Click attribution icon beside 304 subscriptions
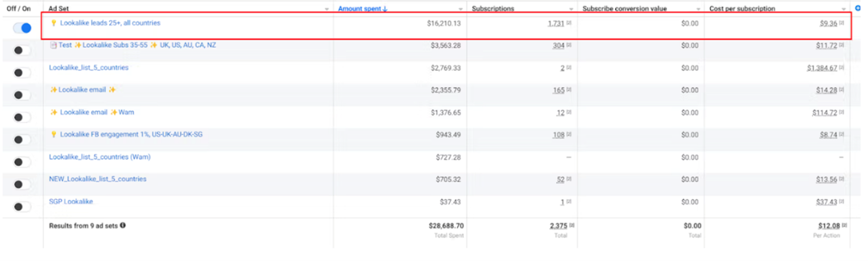The height and width of the screenshot is (261, 868). click(569, 45)
